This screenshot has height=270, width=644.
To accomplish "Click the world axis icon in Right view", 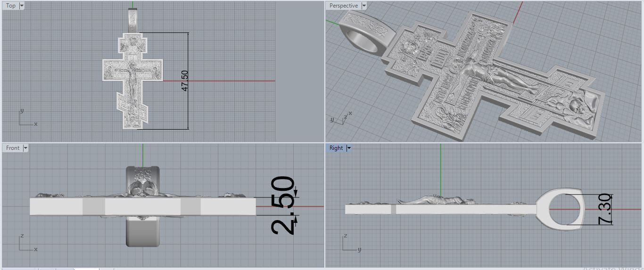I will (351, 243).
